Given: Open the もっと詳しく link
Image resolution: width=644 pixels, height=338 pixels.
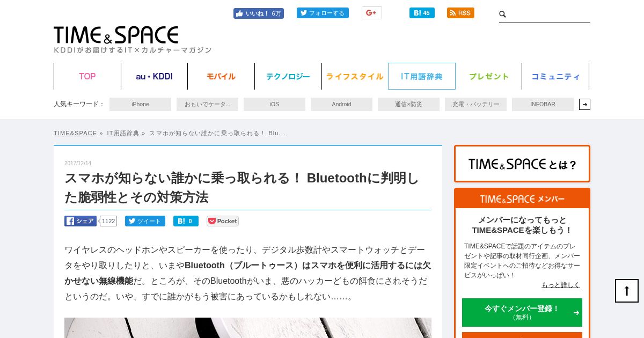Looking at the screenshot, I should (x=561, y=285).
